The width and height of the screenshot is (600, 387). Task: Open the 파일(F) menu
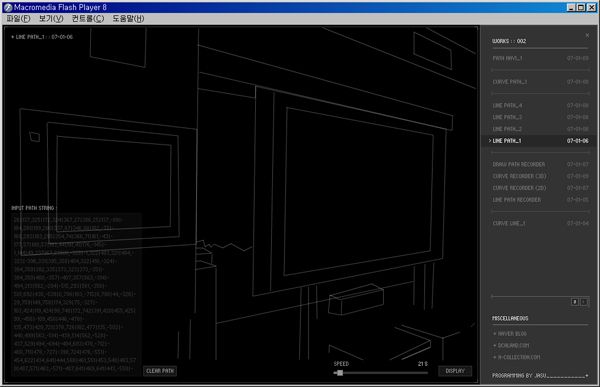pos(18,18)
